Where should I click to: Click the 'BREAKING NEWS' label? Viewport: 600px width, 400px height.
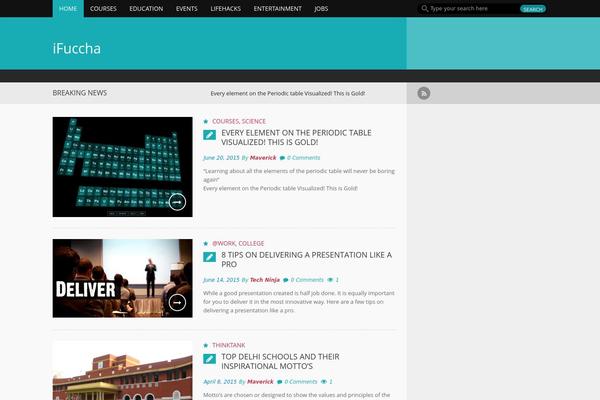(x=80, y=93)
